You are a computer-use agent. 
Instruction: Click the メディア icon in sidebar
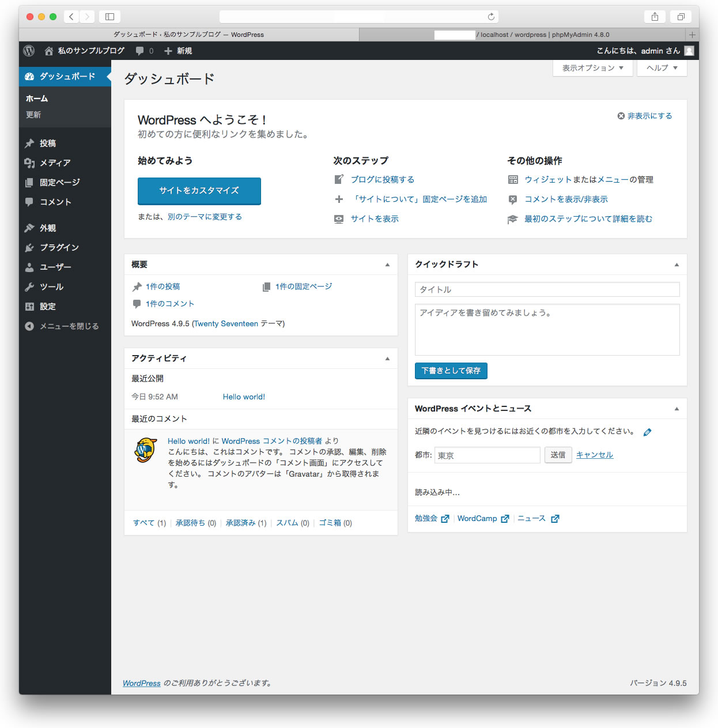tap(29, 163)
